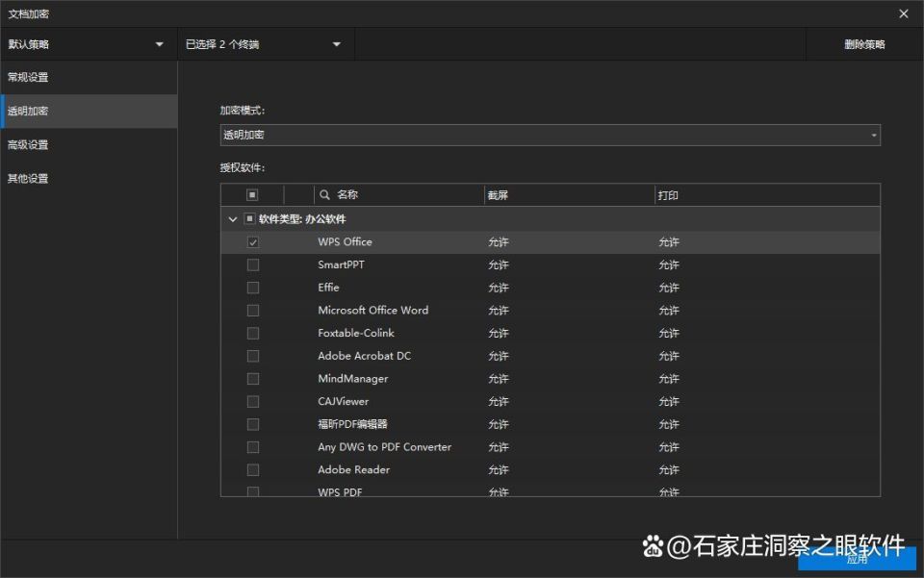
Task: Click Microsoft Office Word 打印 允许 value
Action: pos(668,311)
